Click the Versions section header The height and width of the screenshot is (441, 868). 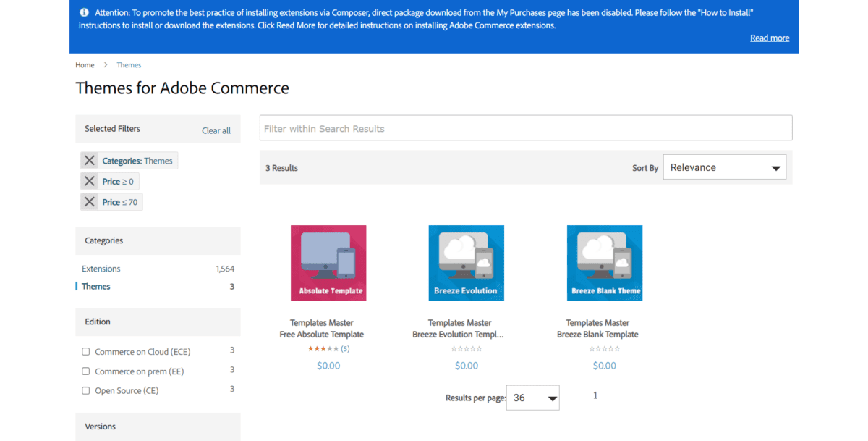coord(158,427)
